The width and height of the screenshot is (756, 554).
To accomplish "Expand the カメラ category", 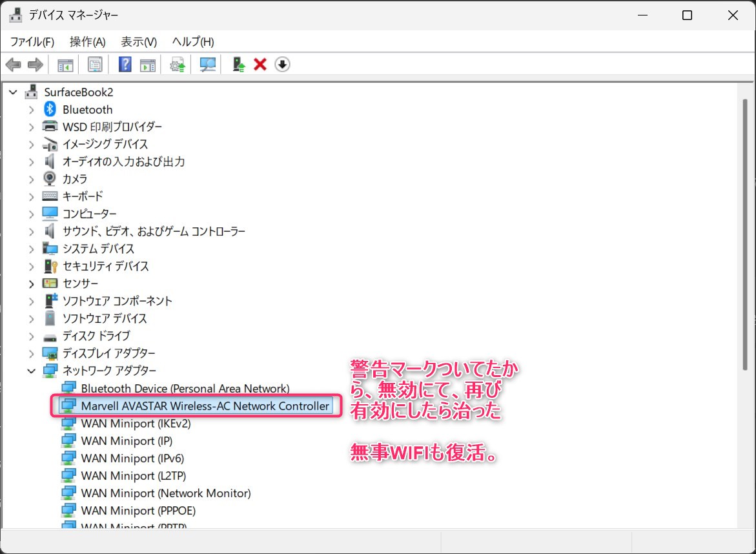I will 32,180.
